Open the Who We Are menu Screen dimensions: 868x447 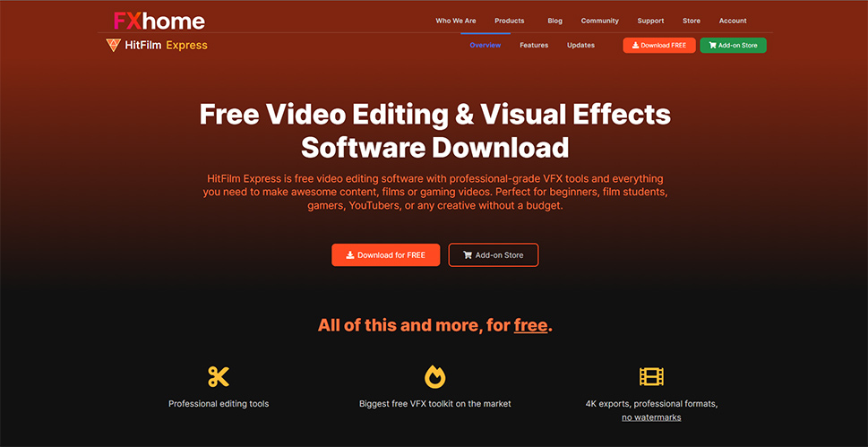coord(456,21)
